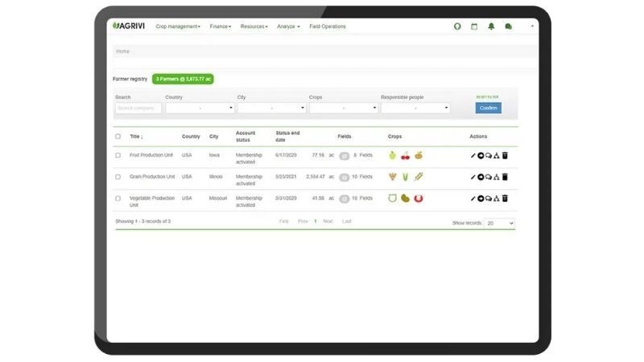Open the Show records dropdown

click(499, 223)
